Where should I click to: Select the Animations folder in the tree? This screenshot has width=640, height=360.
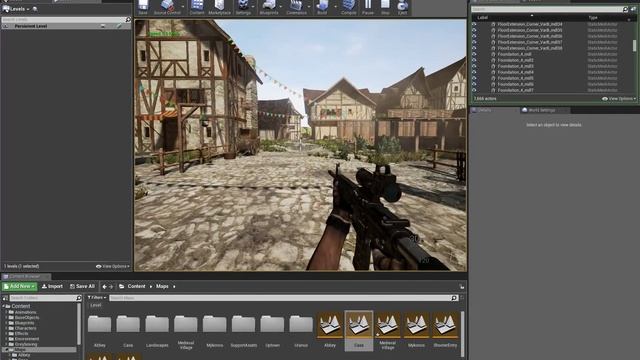pos(25,312)
